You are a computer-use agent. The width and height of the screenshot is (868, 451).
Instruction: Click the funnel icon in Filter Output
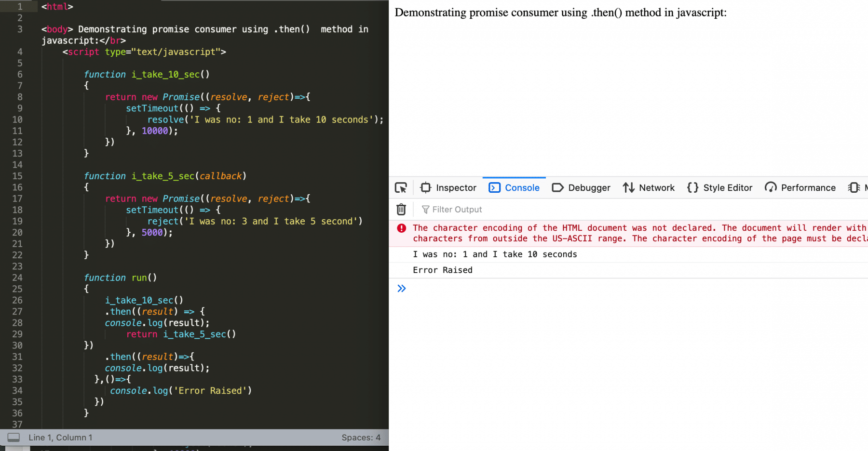click(425, 209)
